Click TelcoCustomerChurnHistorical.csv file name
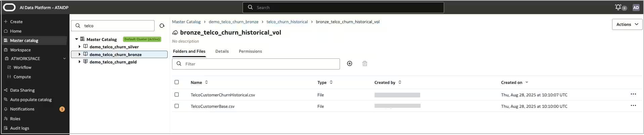This screenshot has height=135, width=644. [223, 95]
